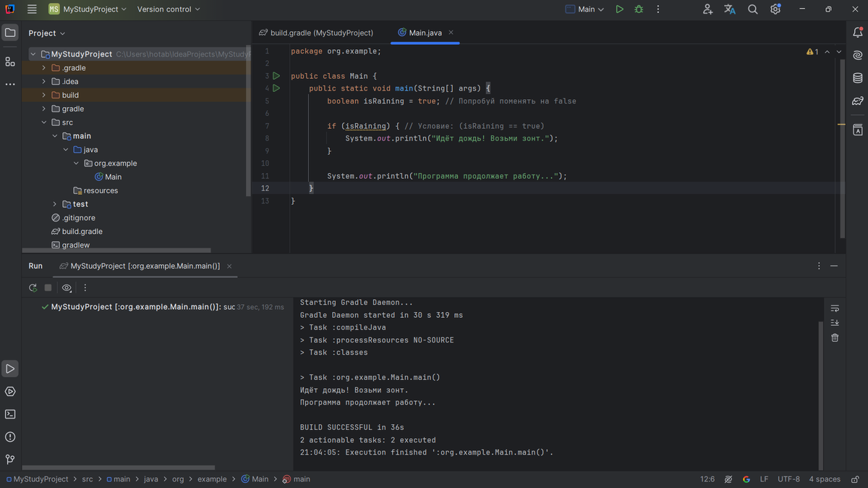
Task: Select the resources folder
Action: 95,190
